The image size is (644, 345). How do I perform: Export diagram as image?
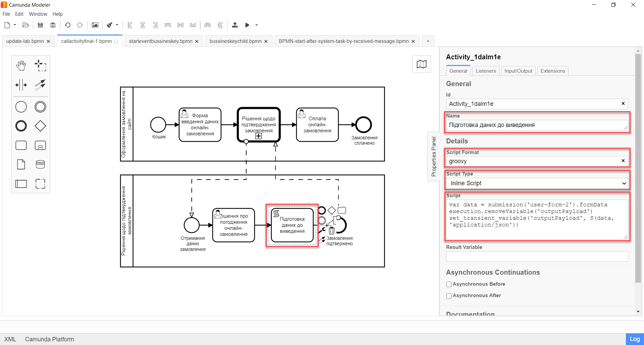pyautogui.click(x=95, y=25)
